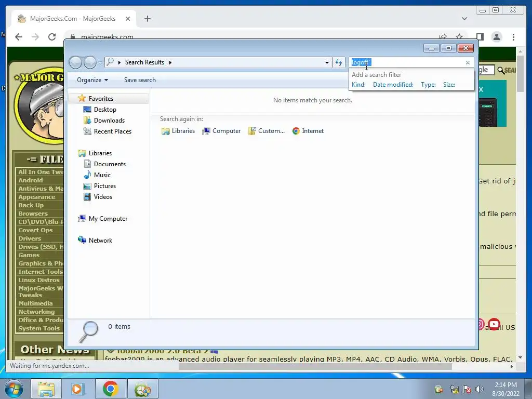Click the search magnifier icon in address bar
The width and height of the screenshot is (532, 399).
pos(110,62)
